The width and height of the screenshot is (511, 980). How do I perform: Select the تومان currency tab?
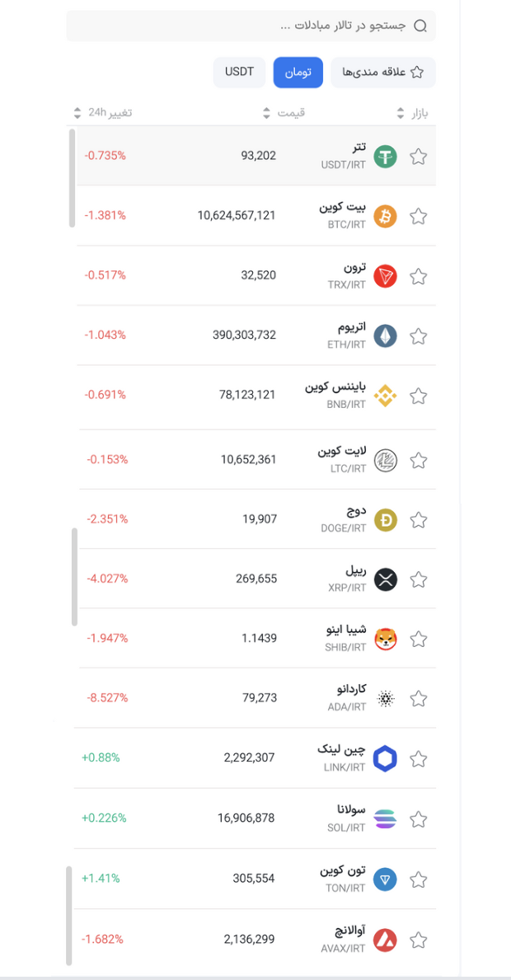coord(298,72)
